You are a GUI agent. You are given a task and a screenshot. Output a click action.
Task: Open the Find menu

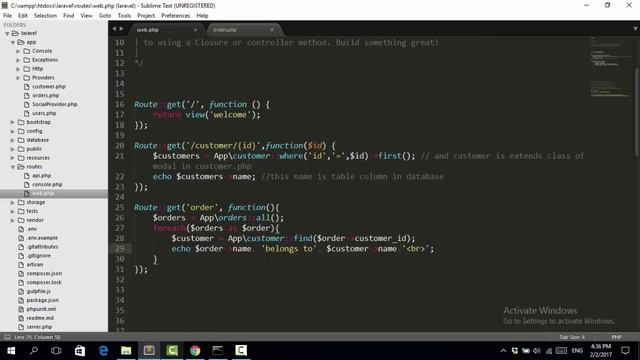click(69, 16)
